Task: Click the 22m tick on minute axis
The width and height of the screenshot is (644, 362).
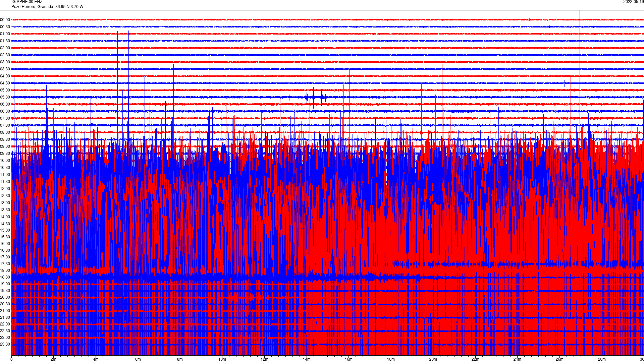Action: point(475,359)
